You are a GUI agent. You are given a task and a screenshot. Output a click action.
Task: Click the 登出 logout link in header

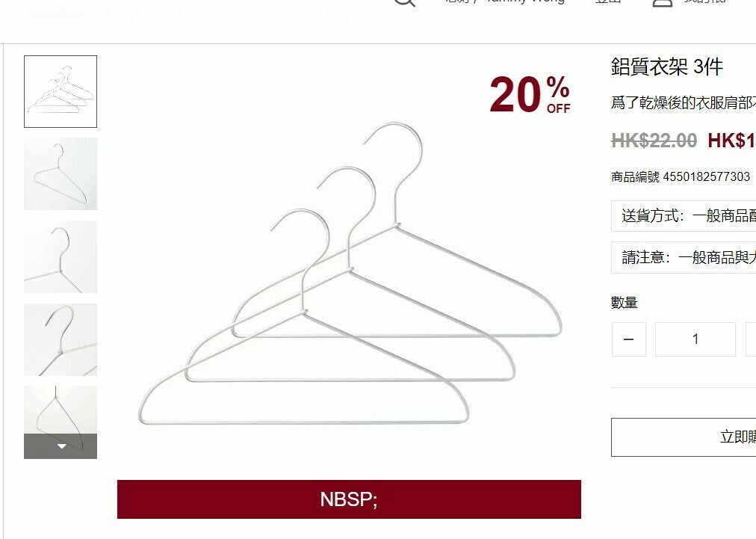(608, 1)
